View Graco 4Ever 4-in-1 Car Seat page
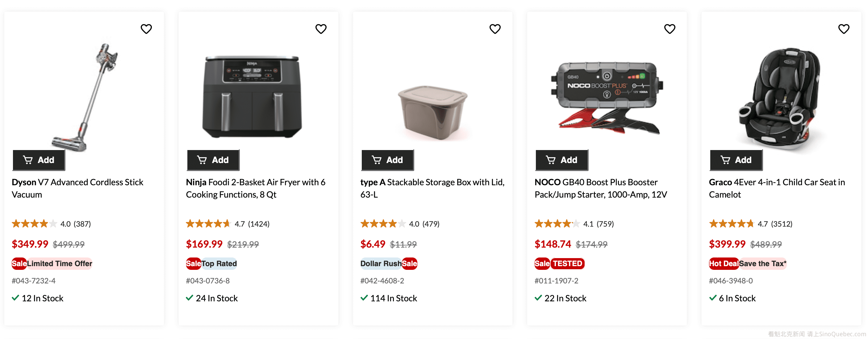 pyautogui.click(x=777, y=188)
